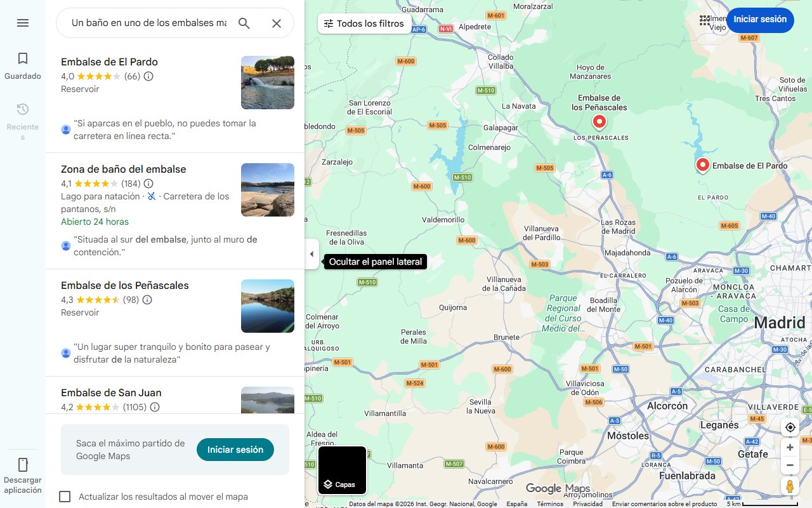Show rating info for Embalse de El Pardo
This screenshot has width=812, height=508.
point(148,76)
